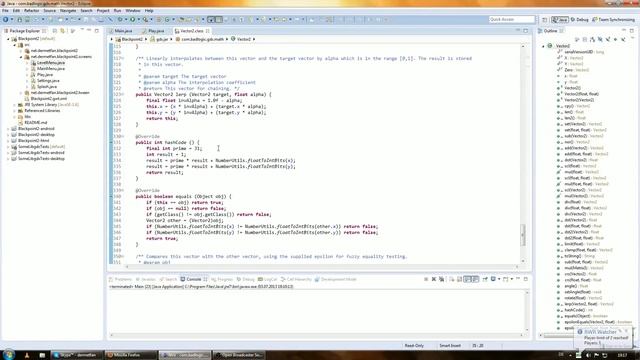Switch to Team Synchronizing perspective
Screen dimensions: 640x360
click(x=613, y=20)
